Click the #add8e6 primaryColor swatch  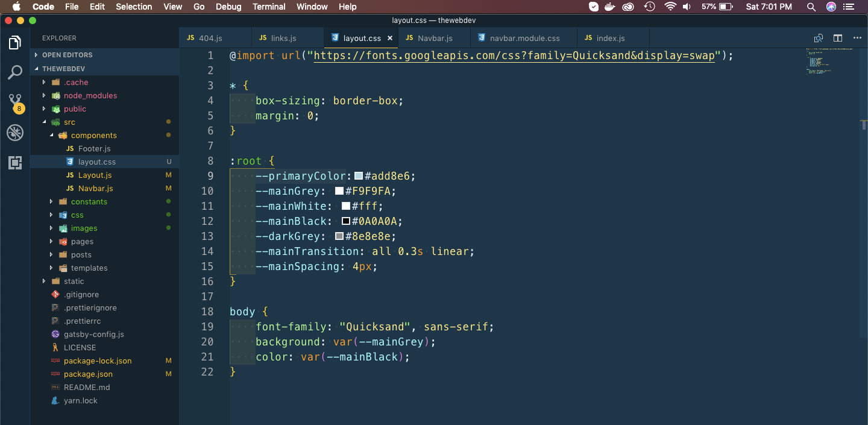(359, 176)
